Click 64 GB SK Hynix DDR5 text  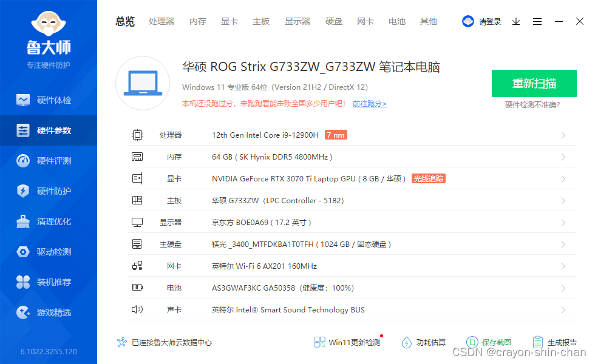[272, 157]
